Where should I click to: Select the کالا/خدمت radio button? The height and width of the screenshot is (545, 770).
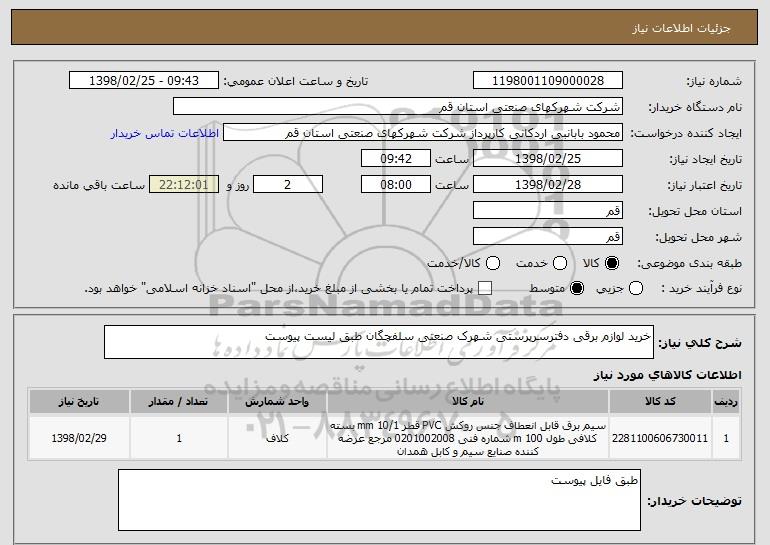click(x=493, y=263)
